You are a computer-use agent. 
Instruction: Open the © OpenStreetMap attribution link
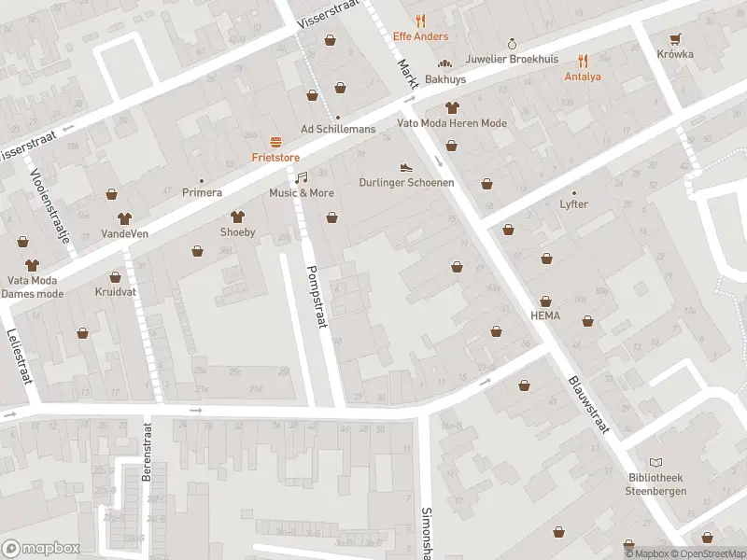click(x=709, y=553)
